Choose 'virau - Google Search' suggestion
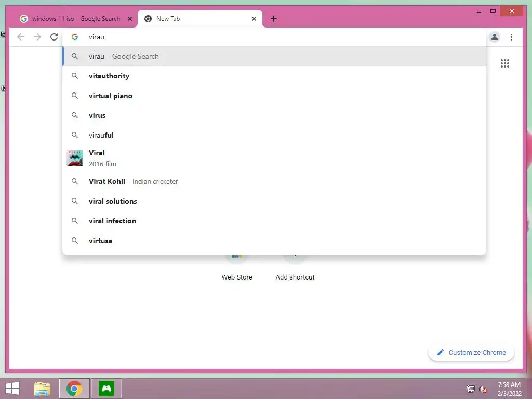This screenshot has height=399, width=532. (x=274, y=56)
